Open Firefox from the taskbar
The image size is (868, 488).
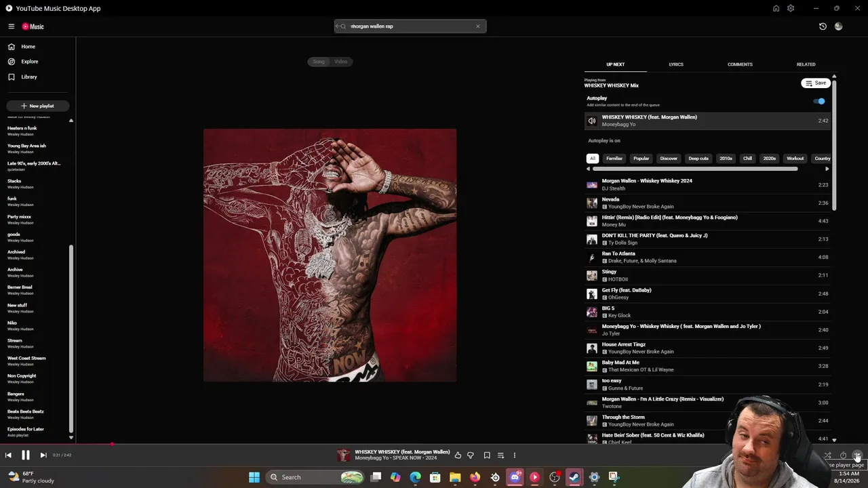click(x=475, y=477)
